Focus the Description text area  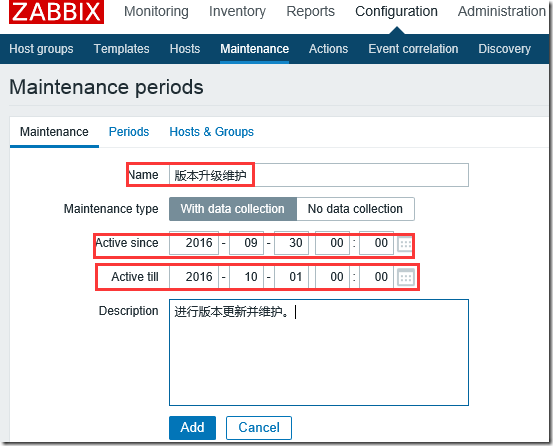click(319, 353)
